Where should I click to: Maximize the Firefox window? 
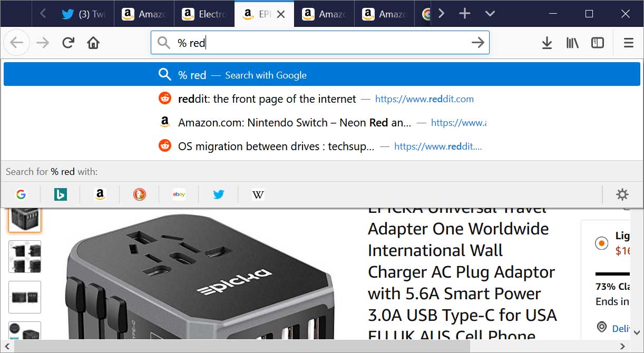589,14
